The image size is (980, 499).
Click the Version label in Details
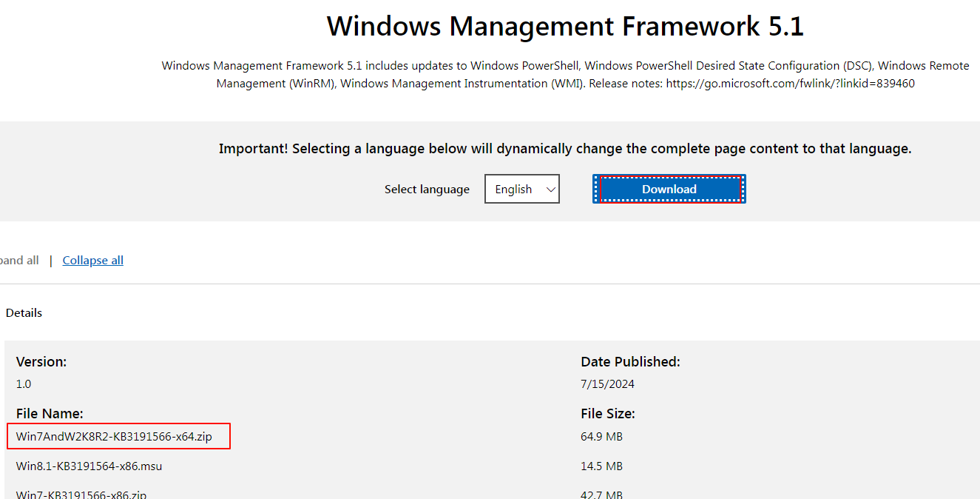41,361
